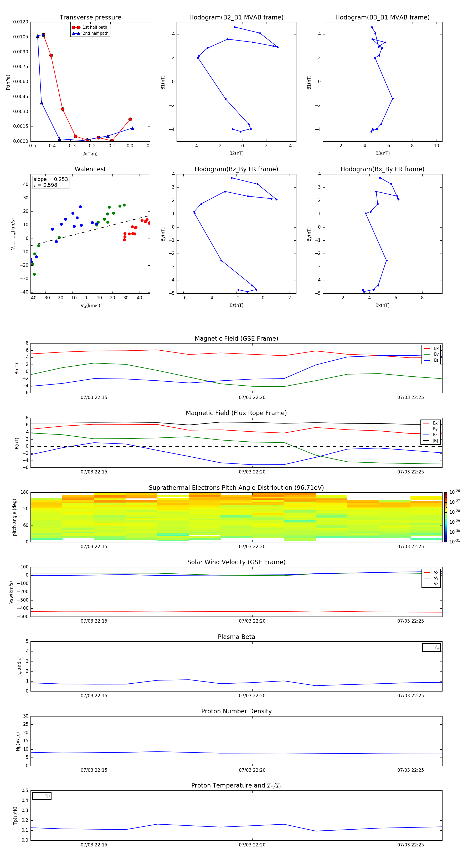This screenshot has width=473, height=868.
Task: Click the 'B2(nT)' x-axis label
Action: tap(236, 153)
